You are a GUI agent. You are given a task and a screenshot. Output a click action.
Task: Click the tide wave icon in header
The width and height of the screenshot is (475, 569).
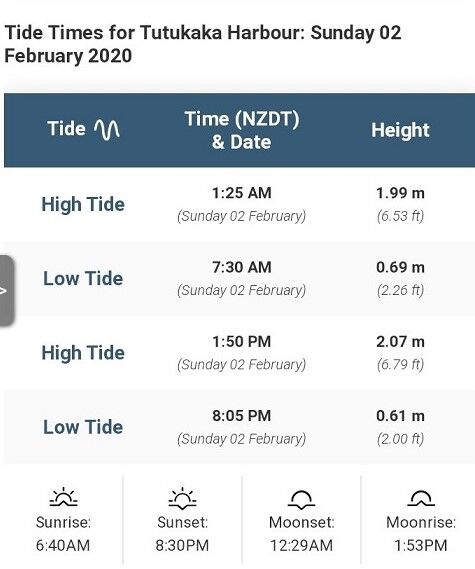pyautogui.click(x=107, y=129)
